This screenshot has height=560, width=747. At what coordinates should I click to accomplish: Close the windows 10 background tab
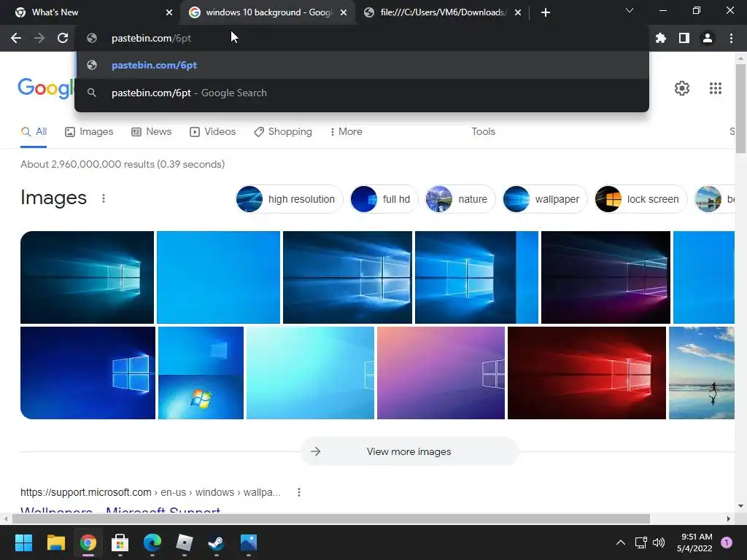(344, 12)
